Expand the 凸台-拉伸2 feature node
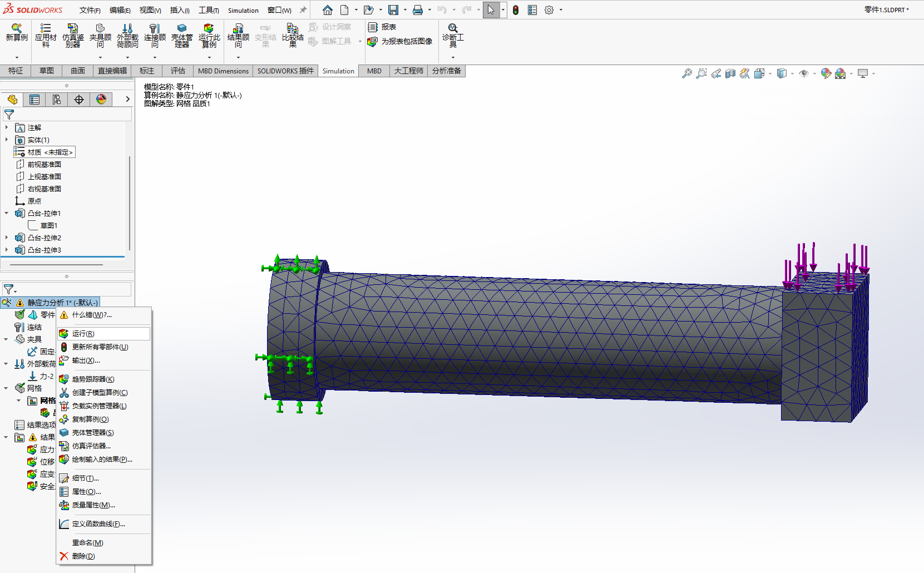 (7, 238)
